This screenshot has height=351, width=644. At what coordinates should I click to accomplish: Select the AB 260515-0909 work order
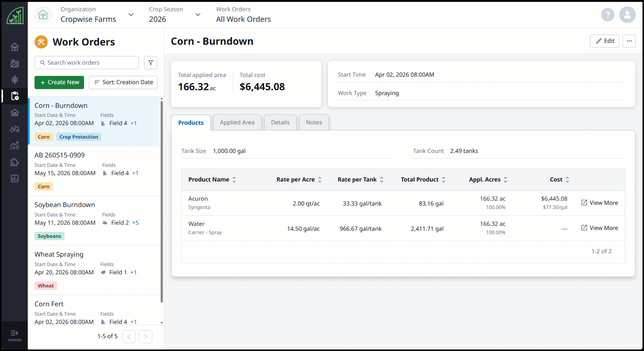coord(94,171)
